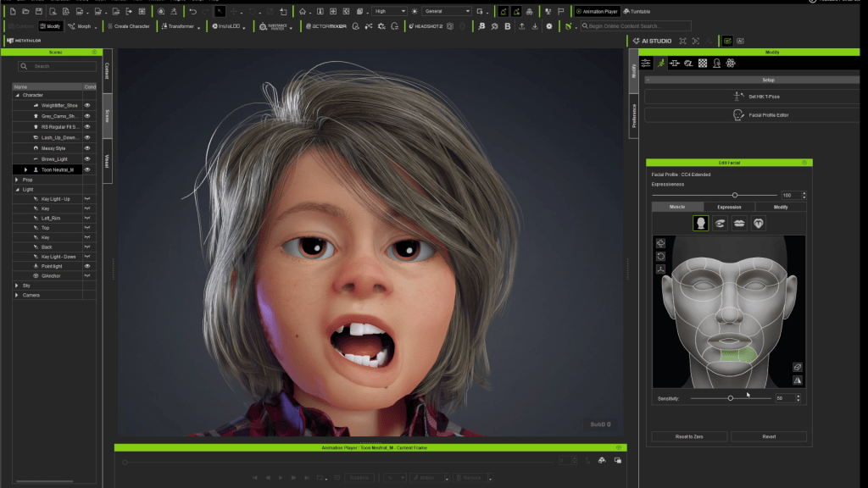Switch to the Expression tab
868x488 pixels.
click(729, 207)
